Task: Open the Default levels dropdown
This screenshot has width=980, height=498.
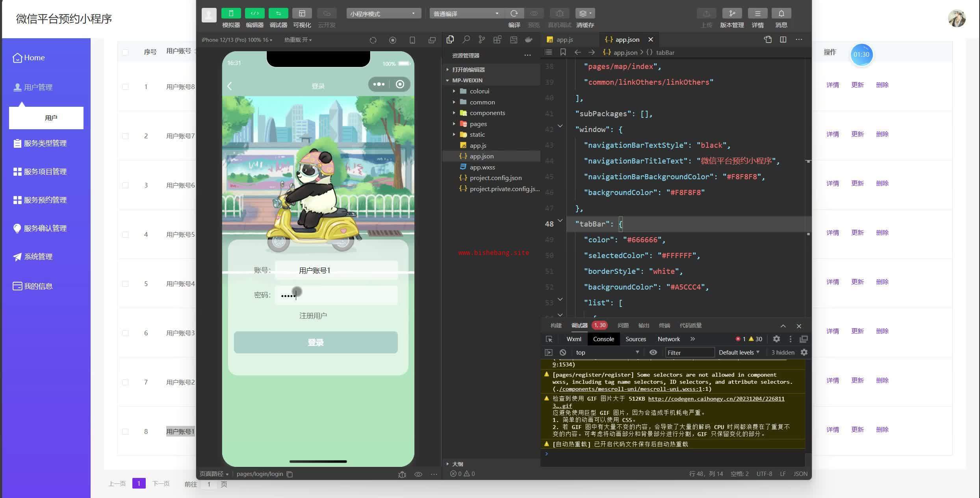Action: point(739,352)
